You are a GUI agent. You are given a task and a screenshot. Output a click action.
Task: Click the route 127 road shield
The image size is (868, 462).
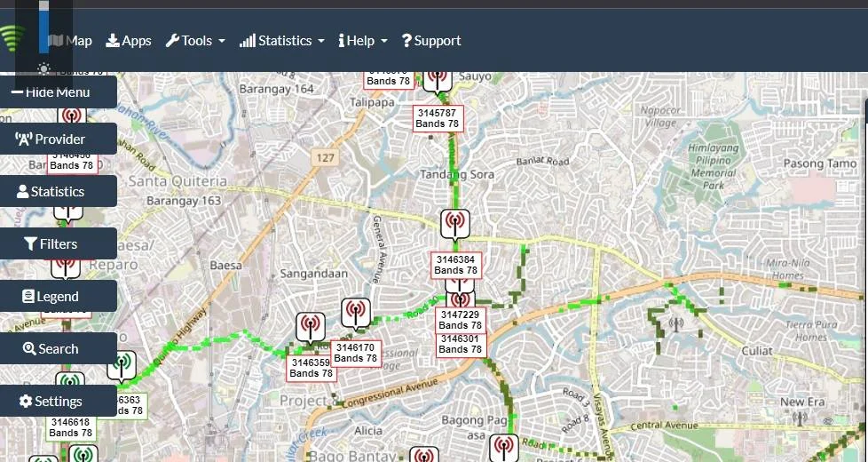pos(325,157)
